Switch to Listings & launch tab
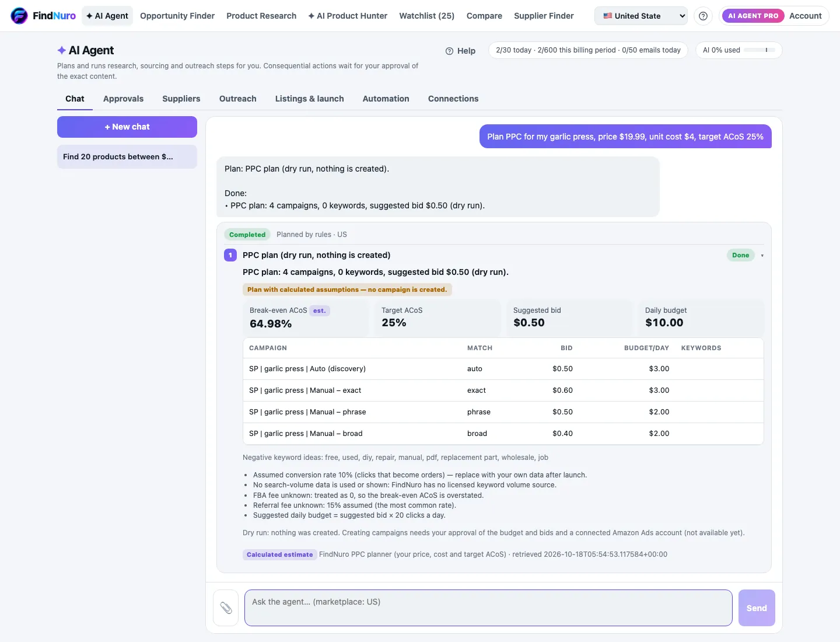Screen dimensions: 840x642 (309, 99)
